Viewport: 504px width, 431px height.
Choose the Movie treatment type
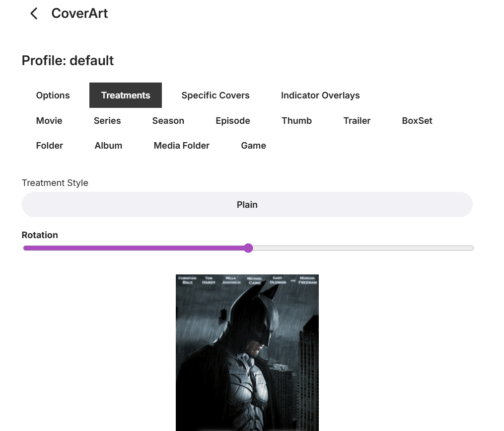pos(49,121)
